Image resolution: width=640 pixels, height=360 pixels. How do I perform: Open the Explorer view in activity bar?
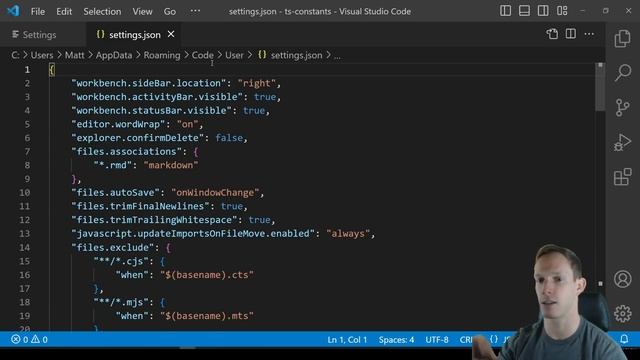click(x=622, y=38)
